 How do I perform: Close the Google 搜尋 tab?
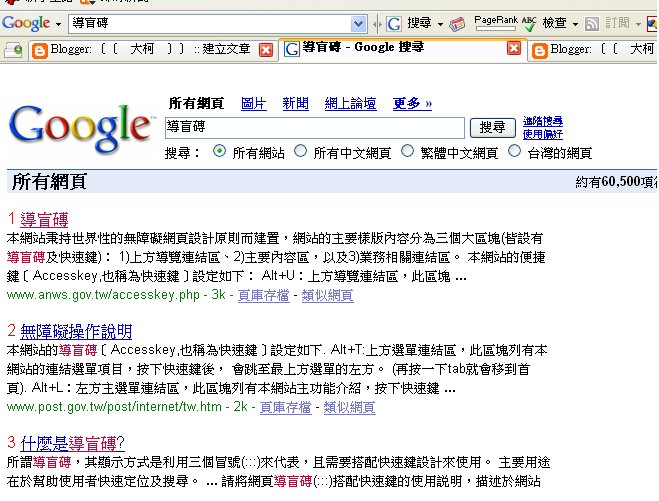coord(514,48)
